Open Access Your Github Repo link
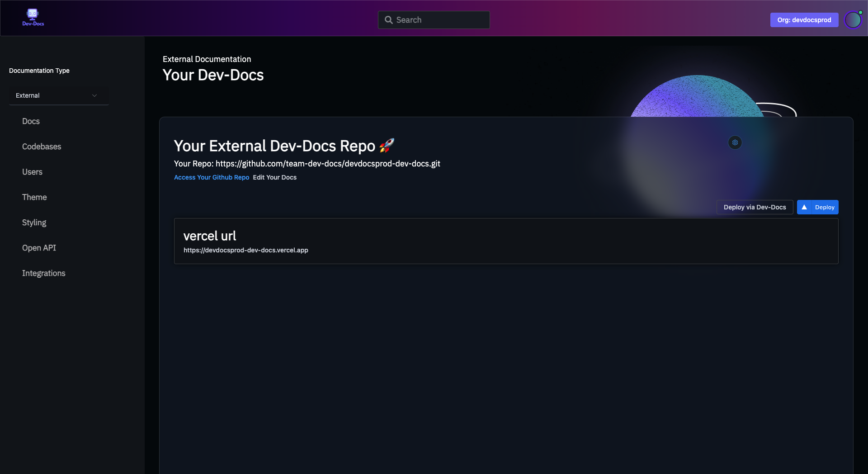The image size is (868, 474). pyautogui.click(x=212, y=177)
